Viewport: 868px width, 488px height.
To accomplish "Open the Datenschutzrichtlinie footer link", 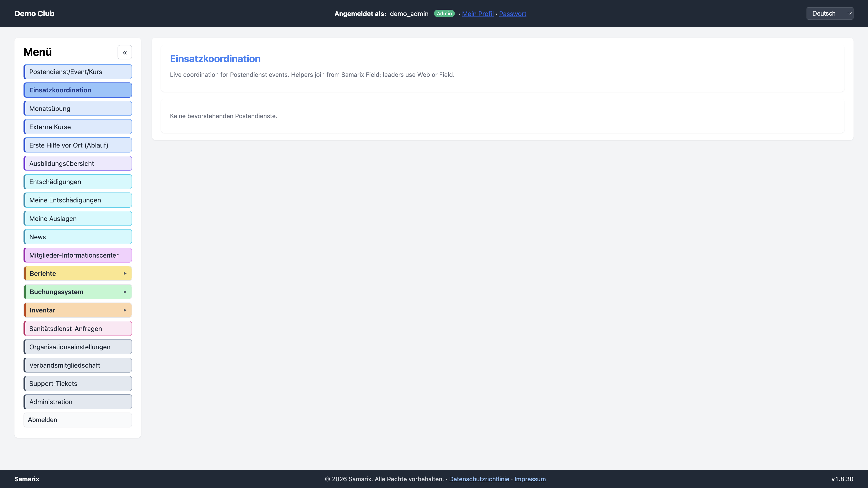I will [479, 479].
